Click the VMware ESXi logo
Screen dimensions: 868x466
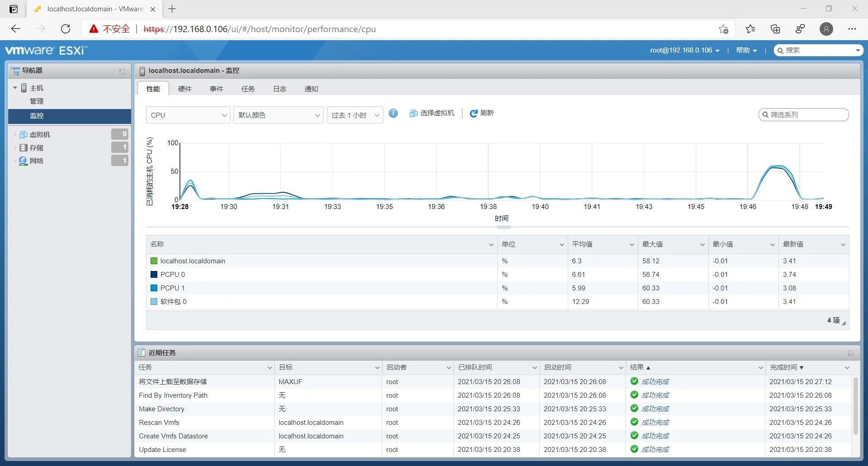click(x=45, y=50)
